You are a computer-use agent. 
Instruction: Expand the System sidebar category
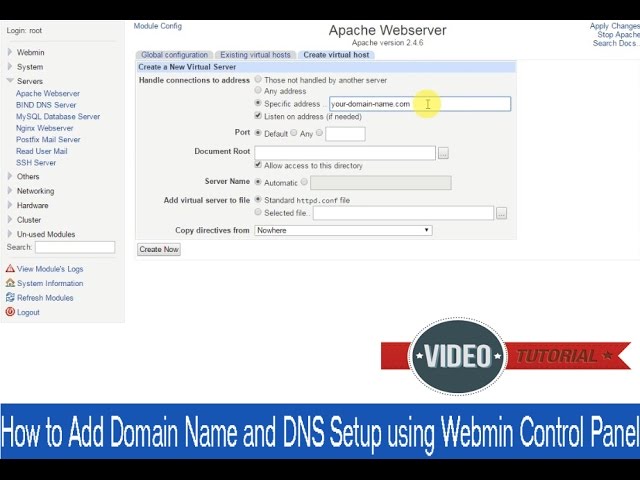point(10,66)
